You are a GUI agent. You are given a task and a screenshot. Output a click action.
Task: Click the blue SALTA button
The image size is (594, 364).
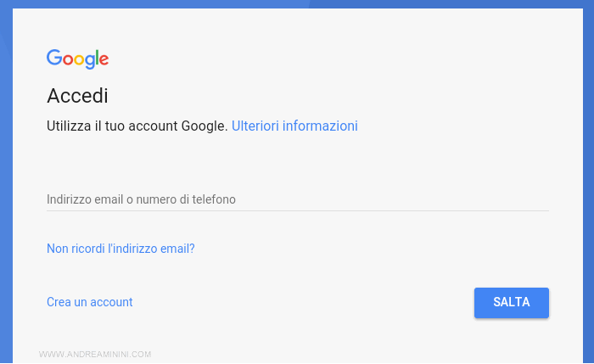click(x=512, y=303)
